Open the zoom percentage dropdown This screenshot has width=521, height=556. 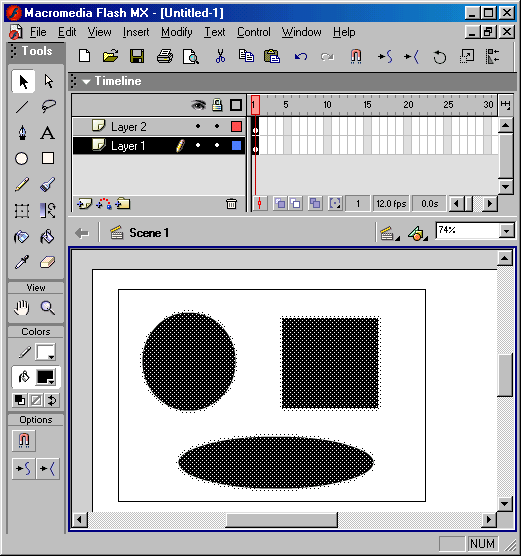coord(506,231)
